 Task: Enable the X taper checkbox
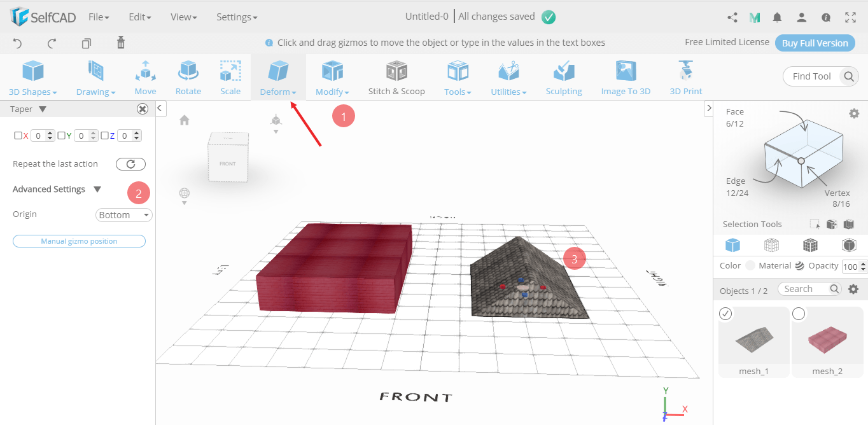(18, 135)
